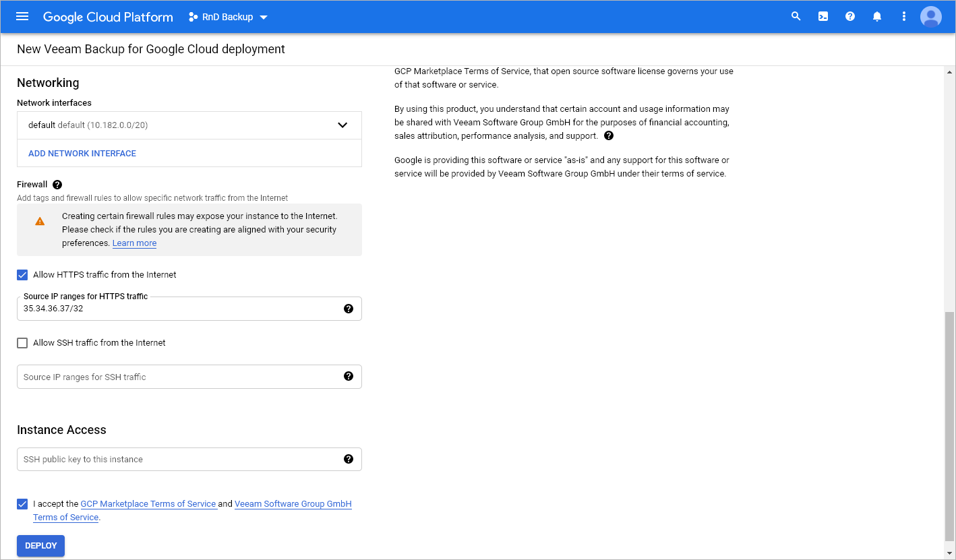Open the hamburger navigation menu

tap(22, 17)
